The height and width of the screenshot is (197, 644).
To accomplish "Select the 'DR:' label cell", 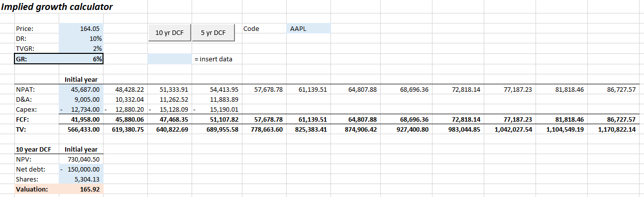I will point(37,38).
